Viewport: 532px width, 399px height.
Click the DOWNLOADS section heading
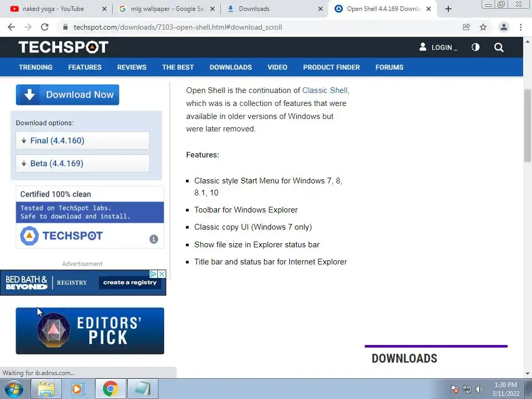coord(404,358)
